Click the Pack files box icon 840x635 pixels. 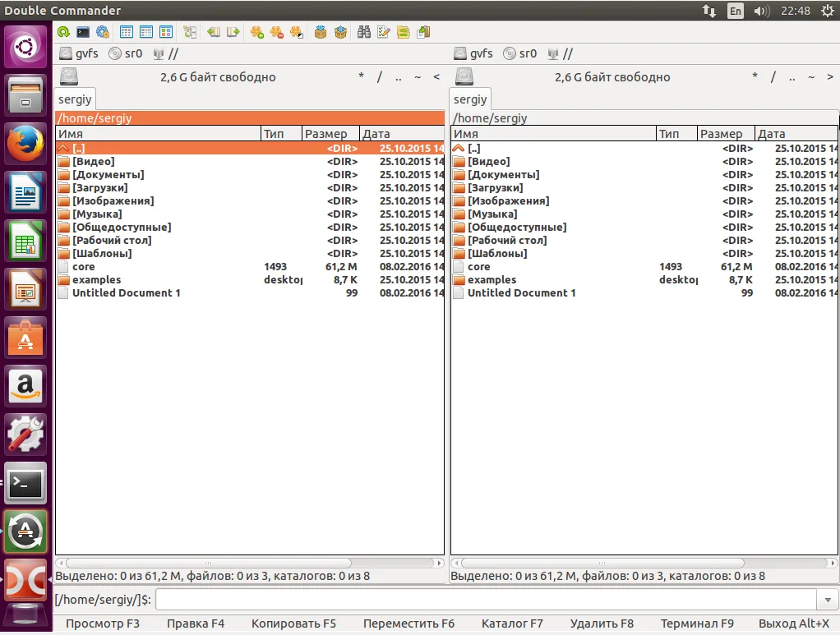(x=321, y=32)
